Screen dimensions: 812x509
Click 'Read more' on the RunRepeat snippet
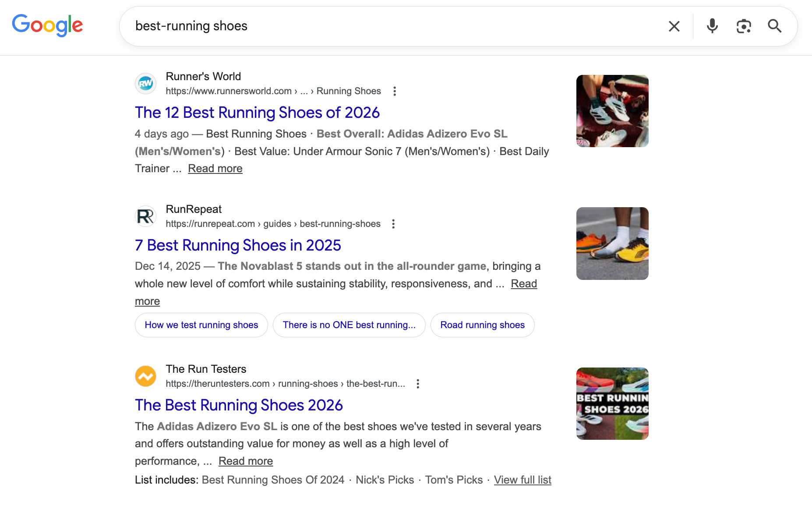pos(524,283)
